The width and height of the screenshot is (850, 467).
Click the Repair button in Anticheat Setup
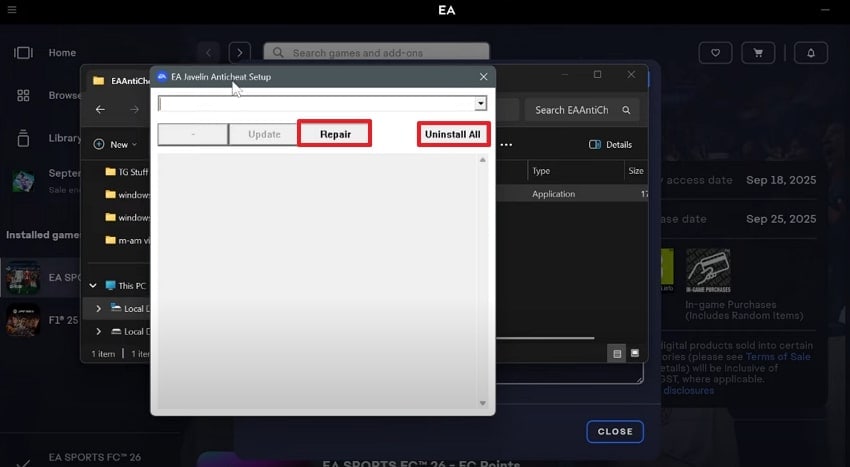coord(335,134)
